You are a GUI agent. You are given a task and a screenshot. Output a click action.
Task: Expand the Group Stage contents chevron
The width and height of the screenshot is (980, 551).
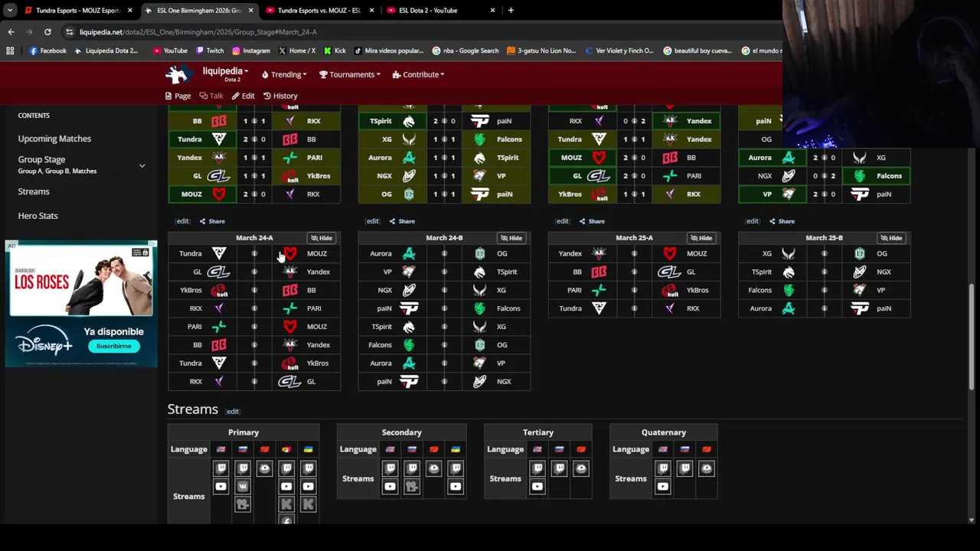tap(142, 165)
